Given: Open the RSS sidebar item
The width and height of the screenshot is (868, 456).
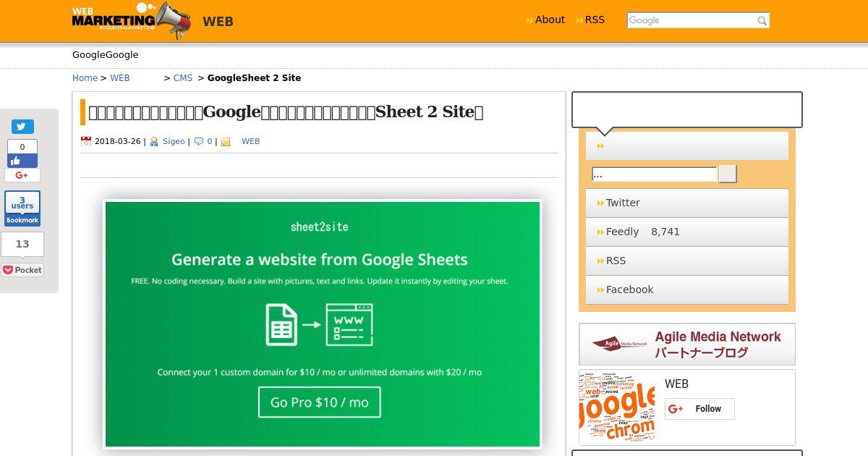Looking at the screenshot, I should pyautogui.click(x=687, y=261).
